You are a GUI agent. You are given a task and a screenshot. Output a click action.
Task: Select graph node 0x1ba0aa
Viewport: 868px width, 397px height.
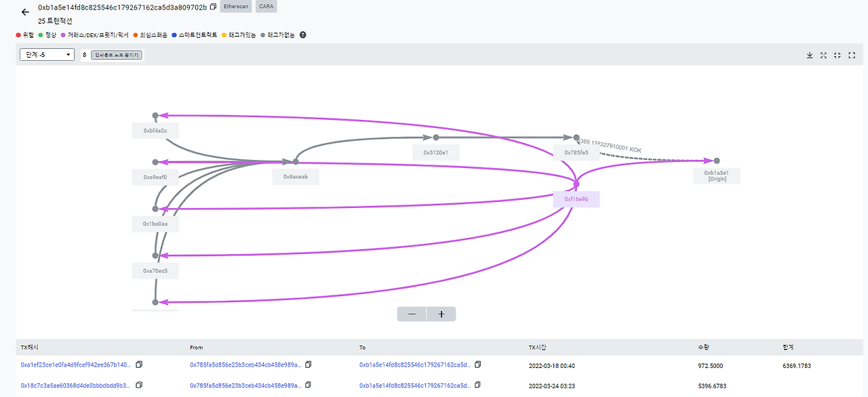(x=155, y=224)
